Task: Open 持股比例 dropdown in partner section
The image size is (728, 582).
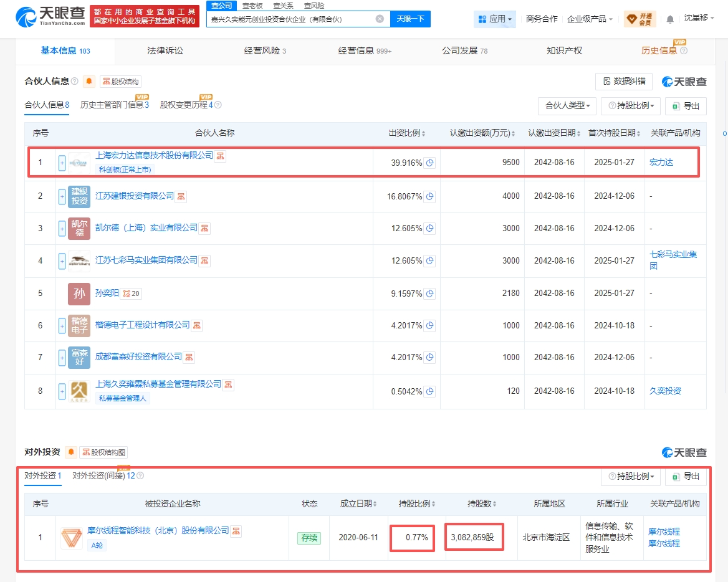Action: pyautogui.click(x=631, y=106)
